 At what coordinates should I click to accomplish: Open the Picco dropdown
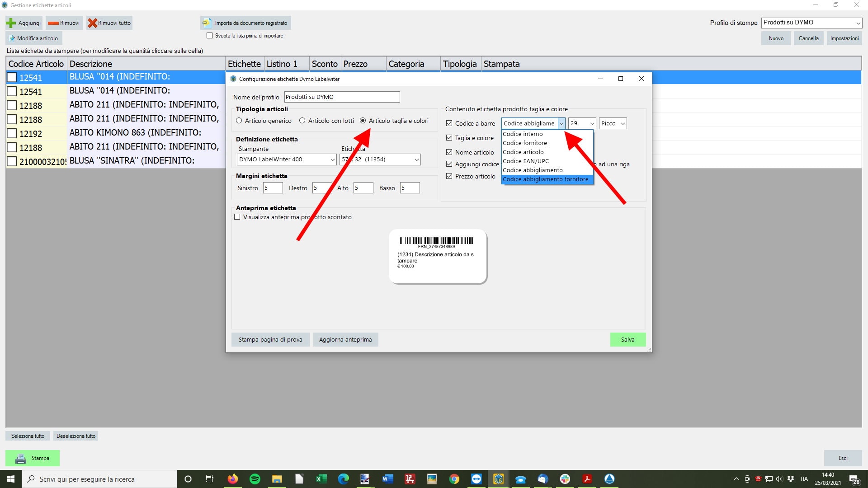[613, 123]
